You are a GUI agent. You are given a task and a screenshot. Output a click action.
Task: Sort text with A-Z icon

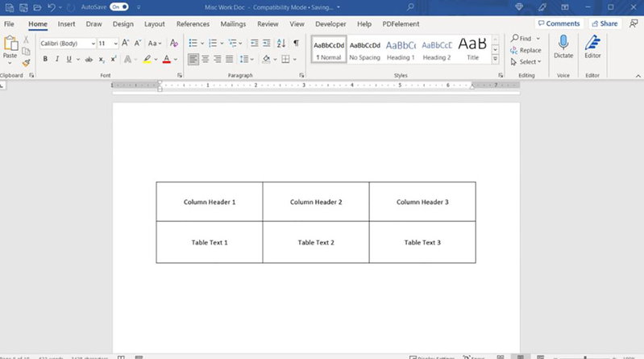281,43
